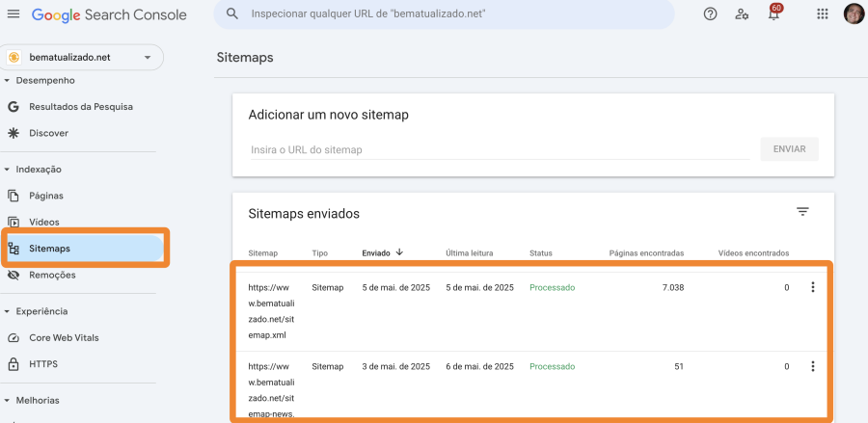
Task: Click the 51 pages found value
Action: 679,366
